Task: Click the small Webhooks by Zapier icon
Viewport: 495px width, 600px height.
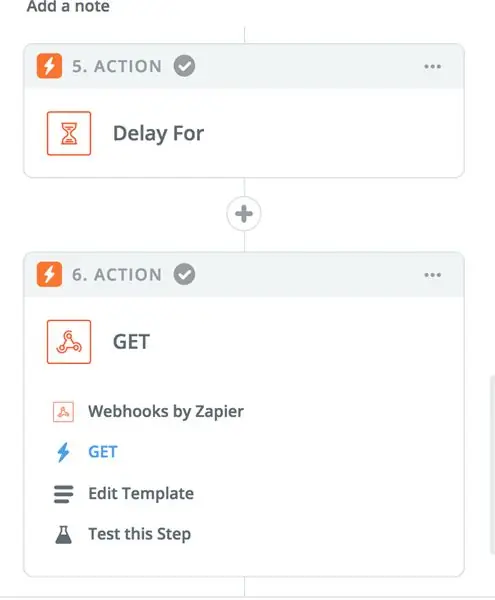Action: click(63, 412)
